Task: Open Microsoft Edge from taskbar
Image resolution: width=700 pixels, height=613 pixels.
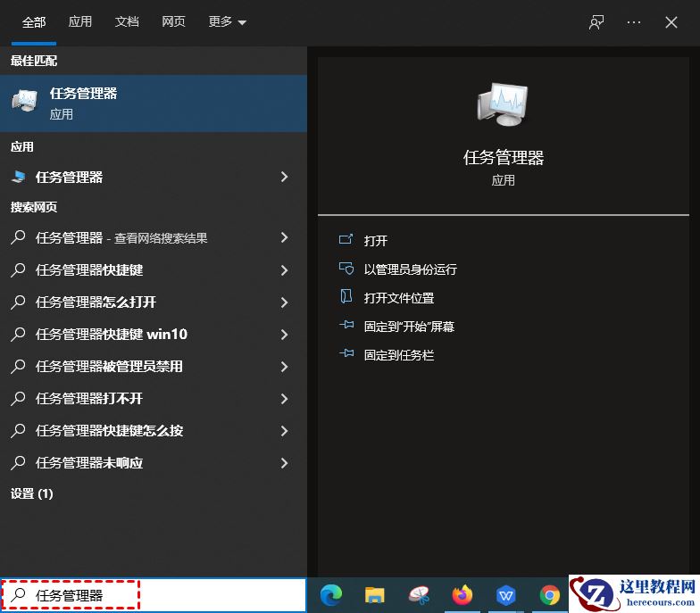Action: pos(331,595)
